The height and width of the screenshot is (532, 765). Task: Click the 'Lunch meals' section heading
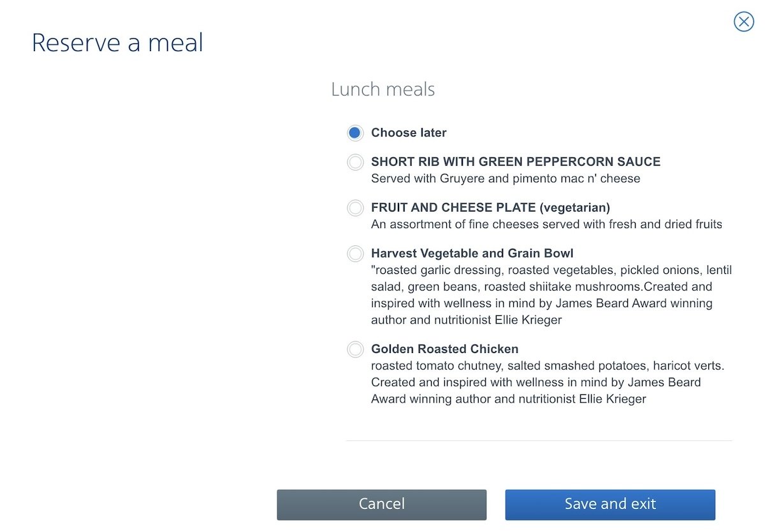383,89
